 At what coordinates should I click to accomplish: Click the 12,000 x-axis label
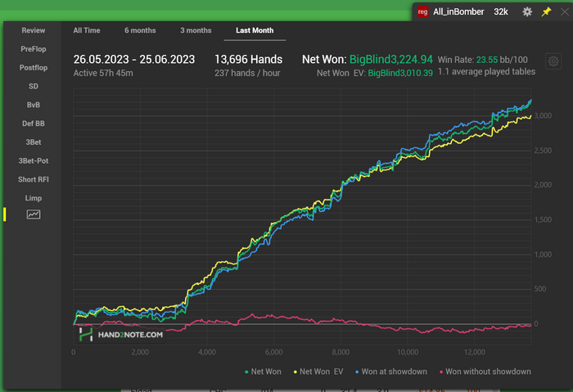point(474,352)
